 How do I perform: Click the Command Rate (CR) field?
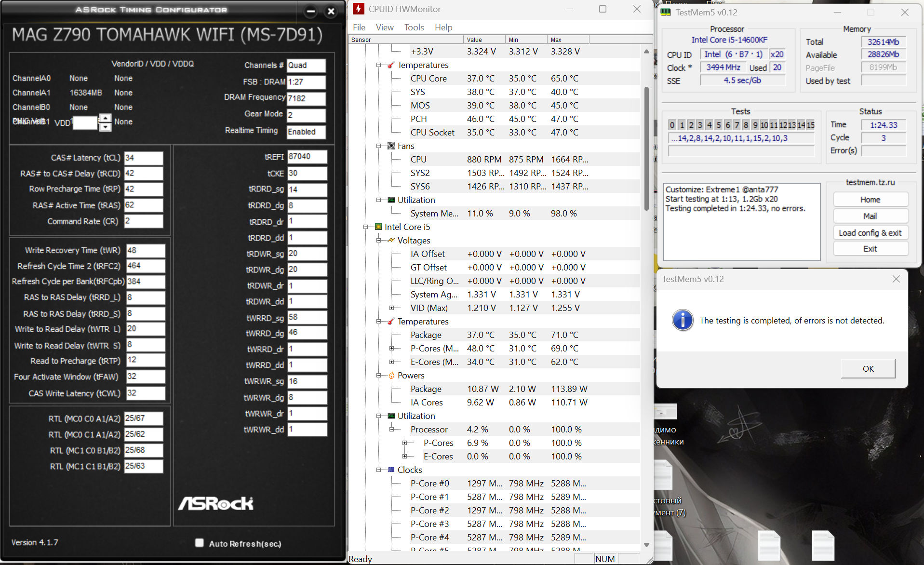tap(144, 221)
